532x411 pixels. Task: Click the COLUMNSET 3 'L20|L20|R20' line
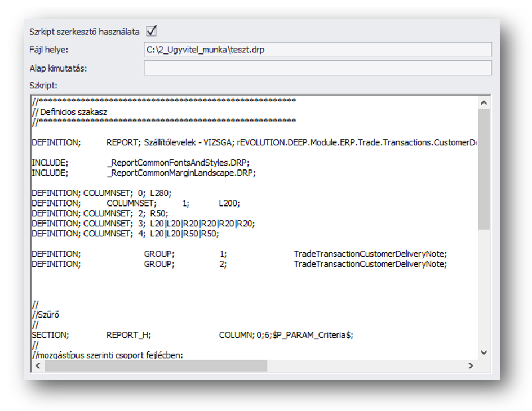pyautogui.click(x=143, y=224)
